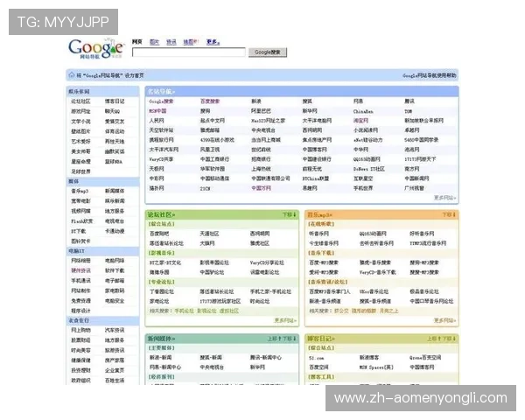Open the 中国移动通信 link
The height and width of the screenshot is (420, 525).
click(x=214, y=178)
